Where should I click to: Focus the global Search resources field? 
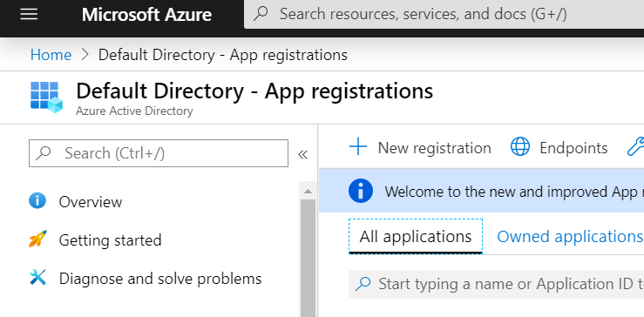444,15
